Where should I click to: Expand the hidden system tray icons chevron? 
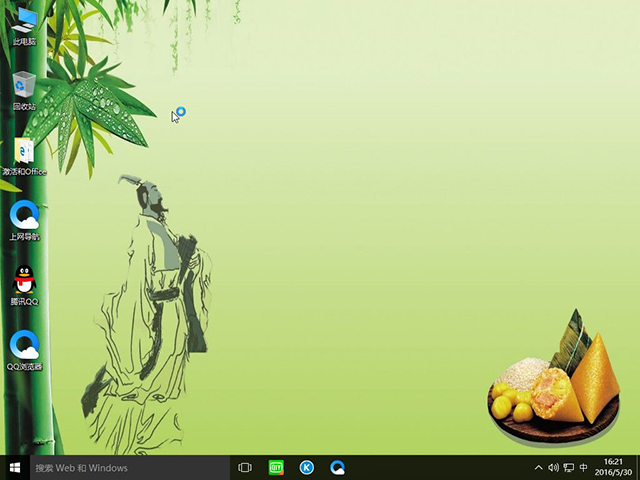pos(539,467)
